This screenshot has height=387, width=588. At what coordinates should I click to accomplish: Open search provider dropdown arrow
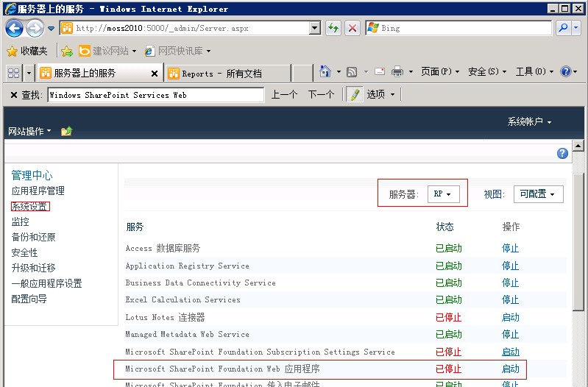pos(577,28)
